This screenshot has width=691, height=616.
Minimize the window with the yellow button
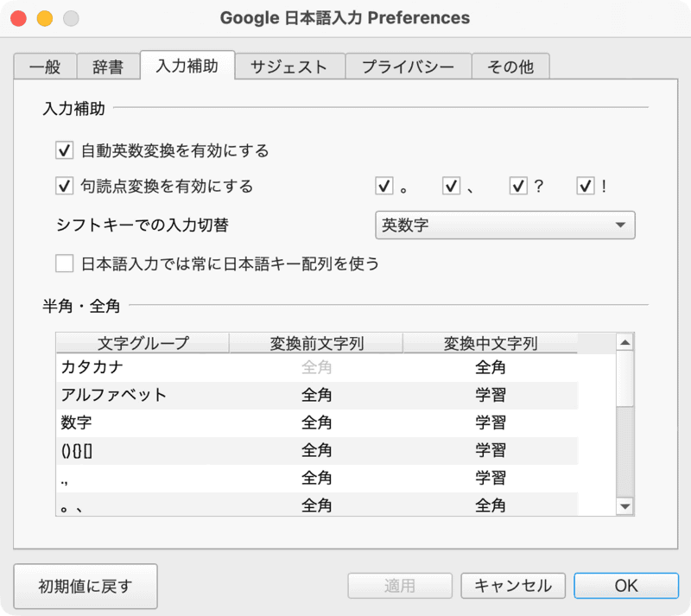pyautogui.click(x=45, y=18)
